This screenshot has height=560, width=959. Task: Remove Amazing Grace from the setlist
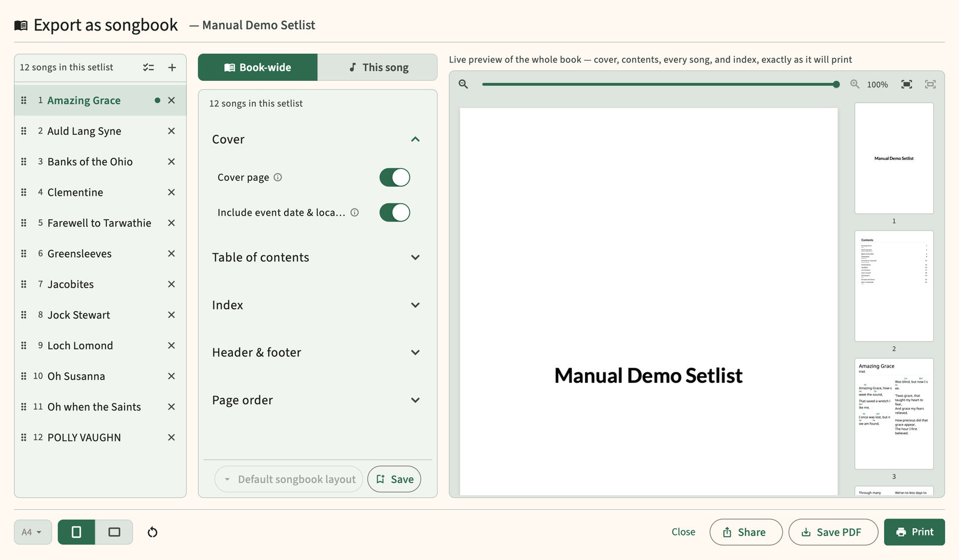pos(171,101)
